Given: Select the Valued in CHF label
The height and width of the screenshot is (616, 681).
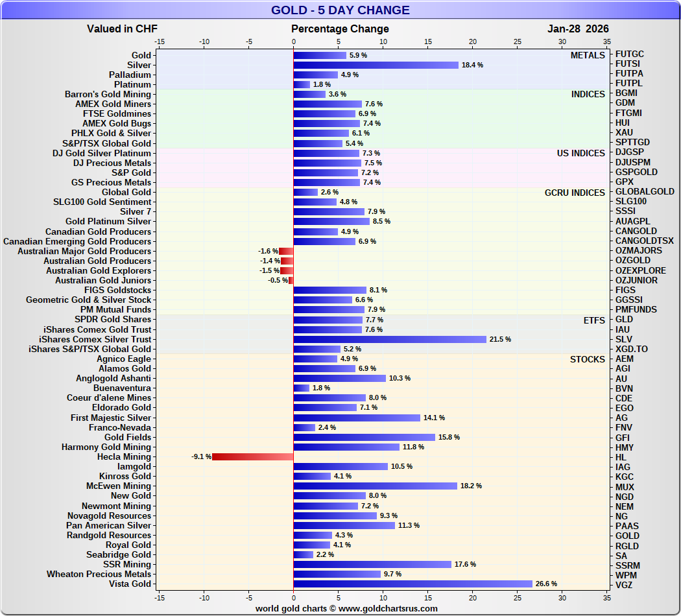Looking at the screenshot, I should (122, 29).
